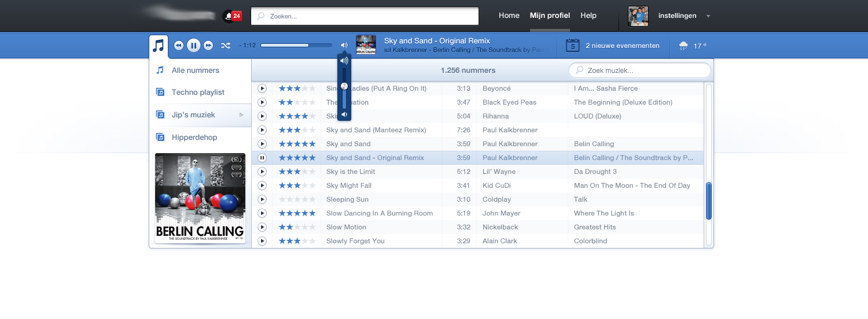Skip to previous track
Viewport: 868px width, 319px height.
179,45
